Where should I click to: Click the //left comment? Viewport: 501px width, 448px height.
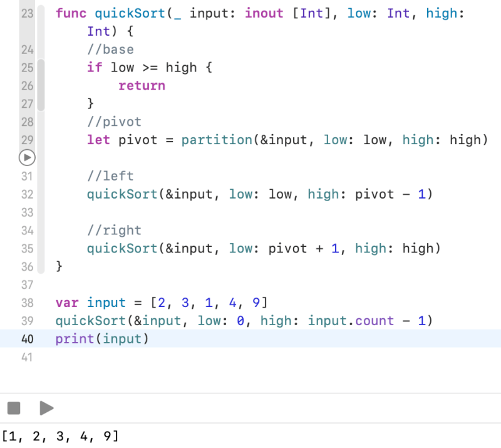point(110,176)
